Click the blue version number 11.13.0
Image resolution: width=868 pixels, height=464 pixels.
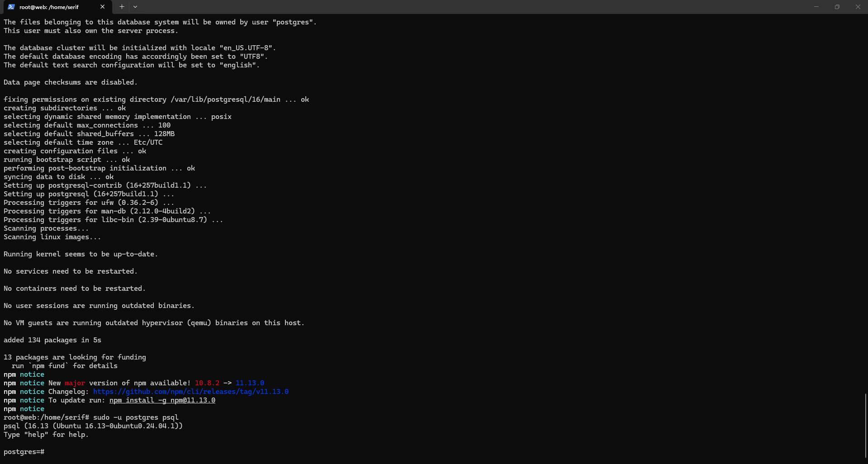click(250, 383)
